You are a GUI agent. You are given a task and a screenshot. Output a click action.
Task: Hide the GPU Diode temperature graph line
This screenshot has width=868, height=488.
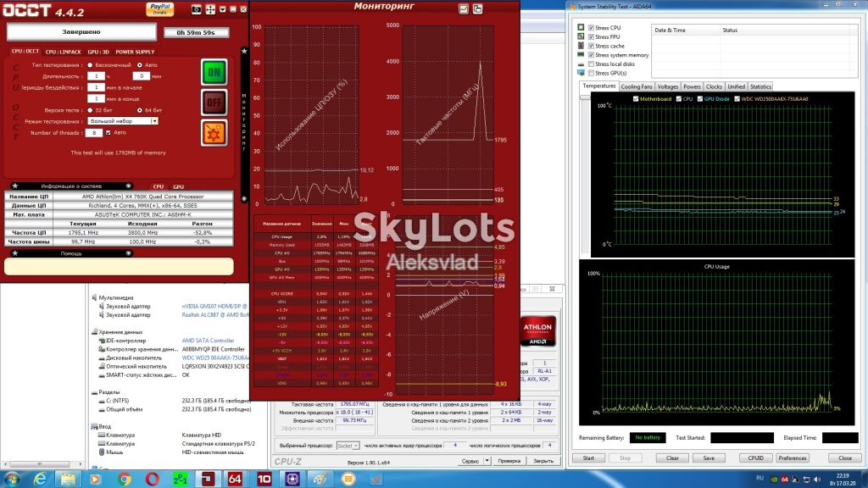coord(699,99)
